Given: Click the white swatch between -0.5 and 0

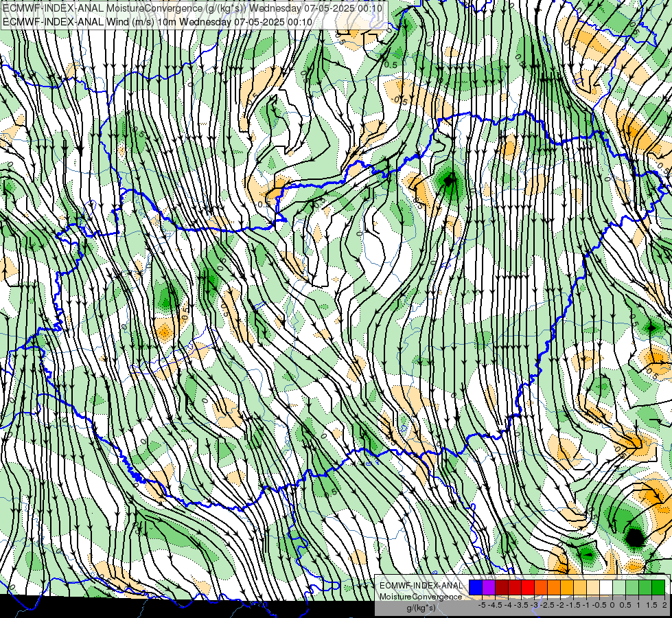Looking at the screenshot, I should tap(606, 587).
